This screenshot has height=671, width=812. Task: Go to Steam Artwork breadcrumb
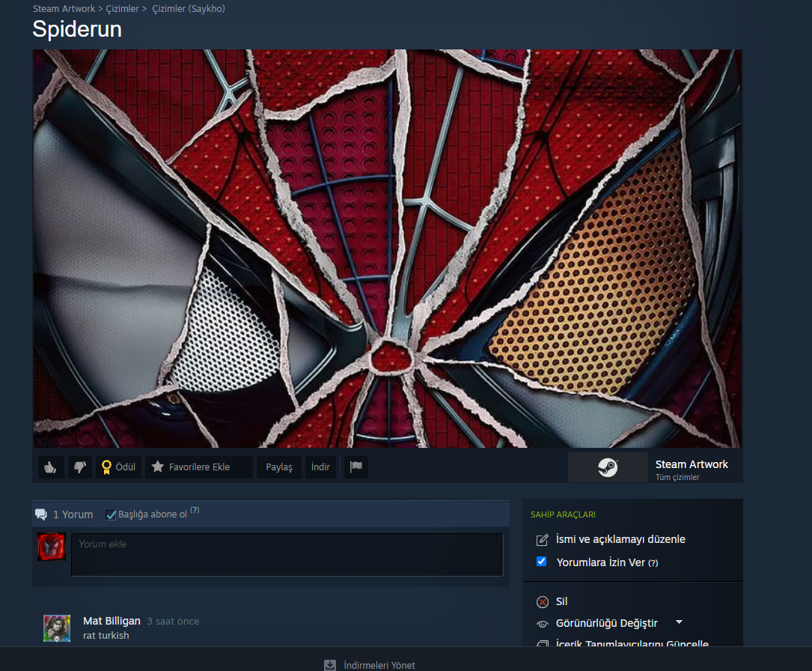[64, 9]
